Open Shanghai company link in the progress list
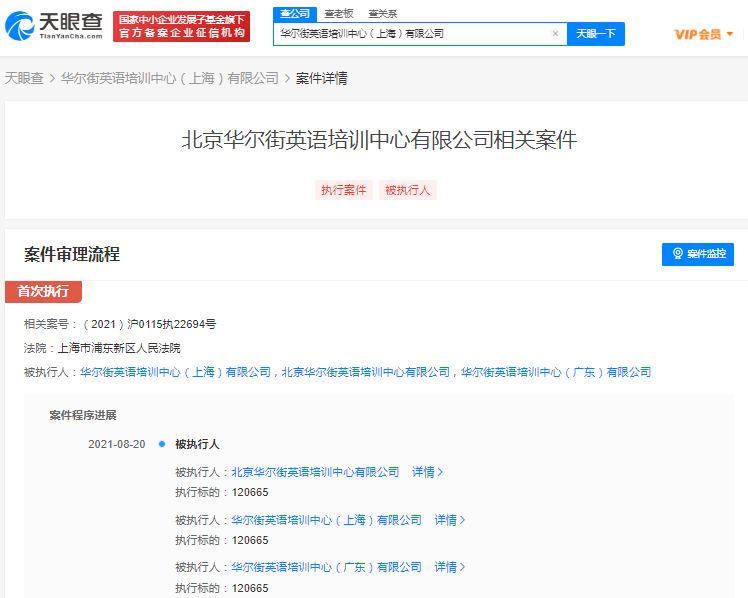This screenshot has height=598, width=748. [x=327, y=520]
